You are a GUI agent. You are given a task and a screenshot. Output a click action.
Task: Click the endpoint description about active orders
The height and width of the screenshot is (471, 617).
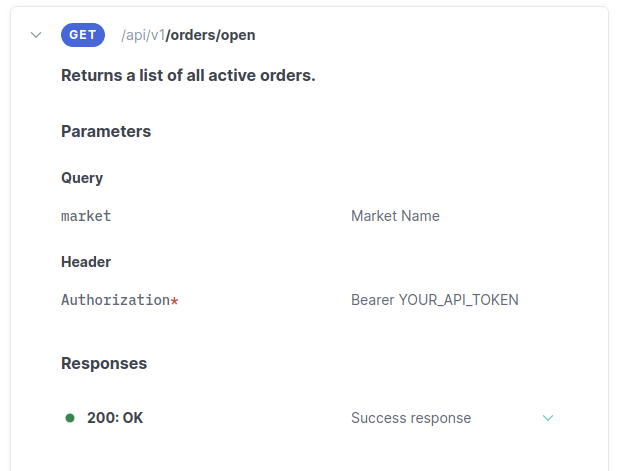(188, 75)
